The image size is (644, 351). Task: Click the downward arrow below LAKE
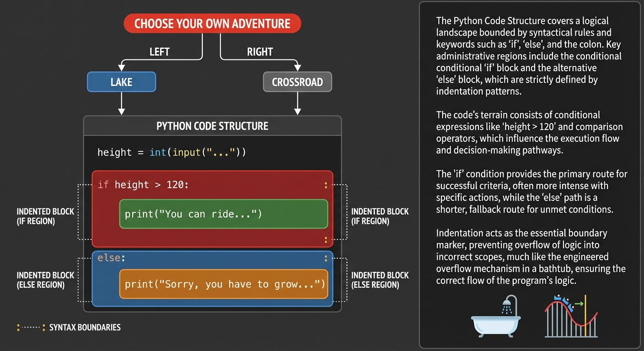click(121, 103)
